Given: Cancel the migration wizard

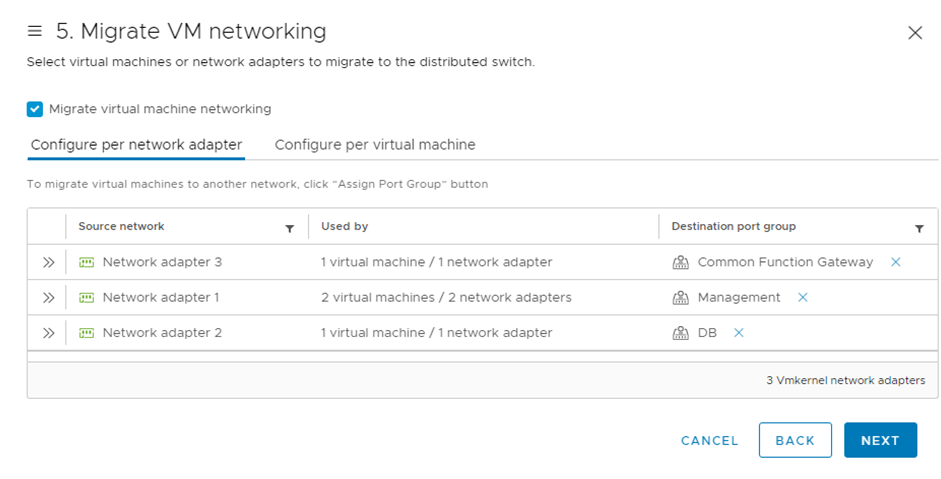Looking at the screenshot, I should 709,440.
